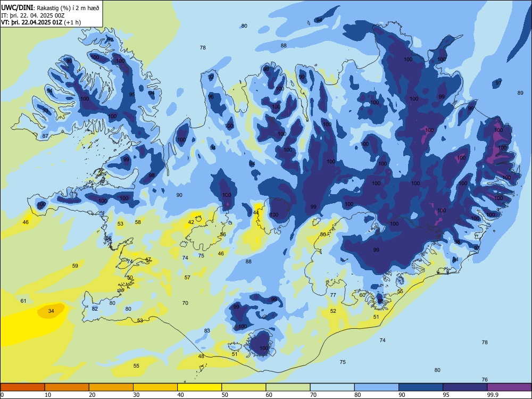Click the 76 value over the southeast ocean
The height and width of the screenshot is (399, 532).
coord(485,380)
